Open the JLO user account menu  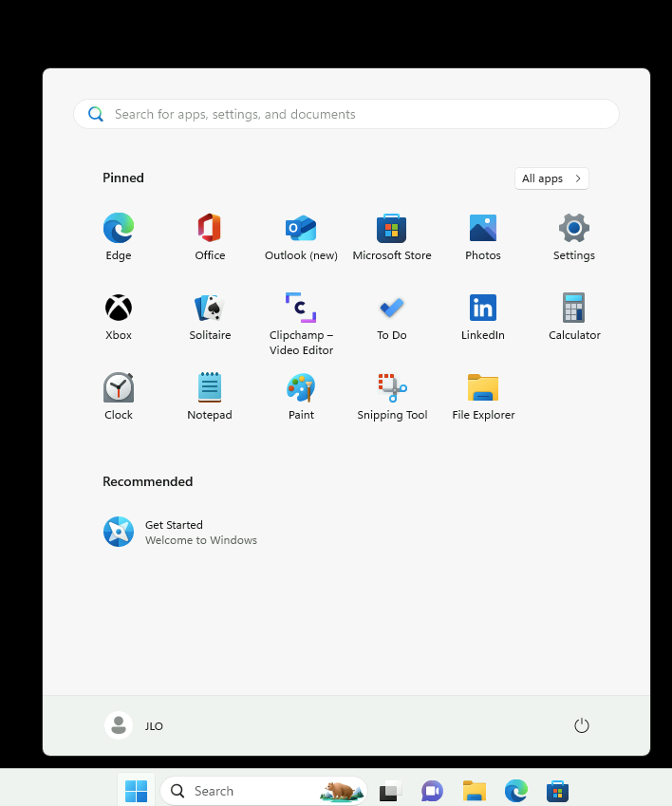[135, 726]
